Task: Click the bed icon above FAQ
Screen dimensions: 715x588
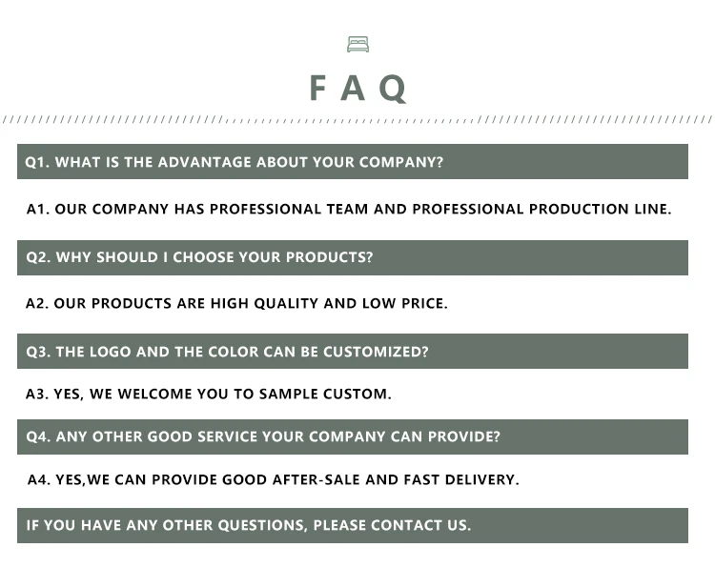Action: (357, 44)
